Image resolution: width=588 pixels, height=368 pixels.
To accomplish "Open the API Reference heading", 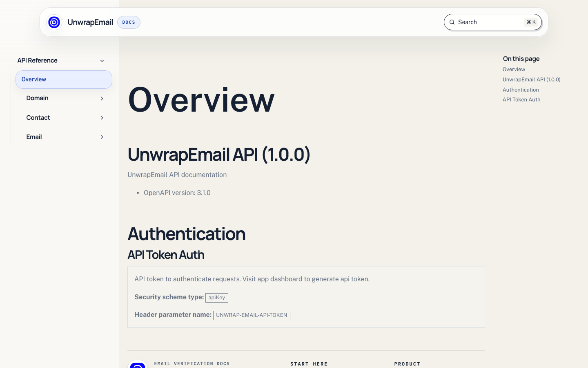I will [x=37, y=61].
